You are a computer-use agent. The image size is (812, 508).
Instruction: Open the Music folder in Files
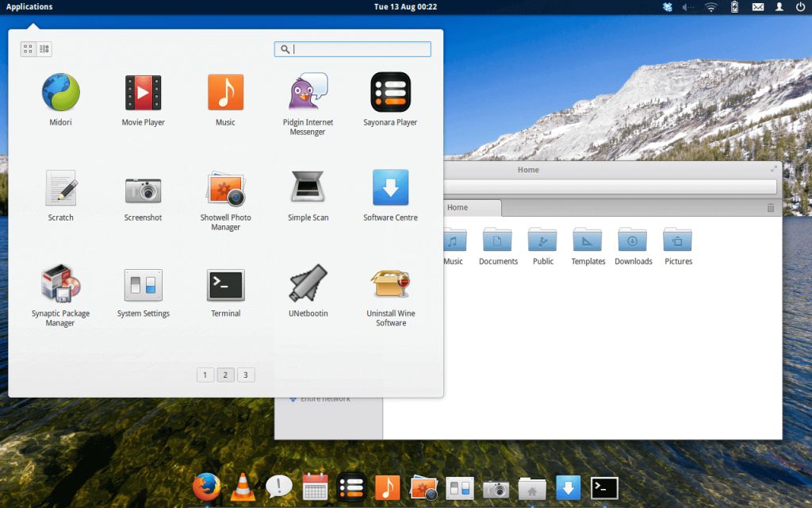453,247
